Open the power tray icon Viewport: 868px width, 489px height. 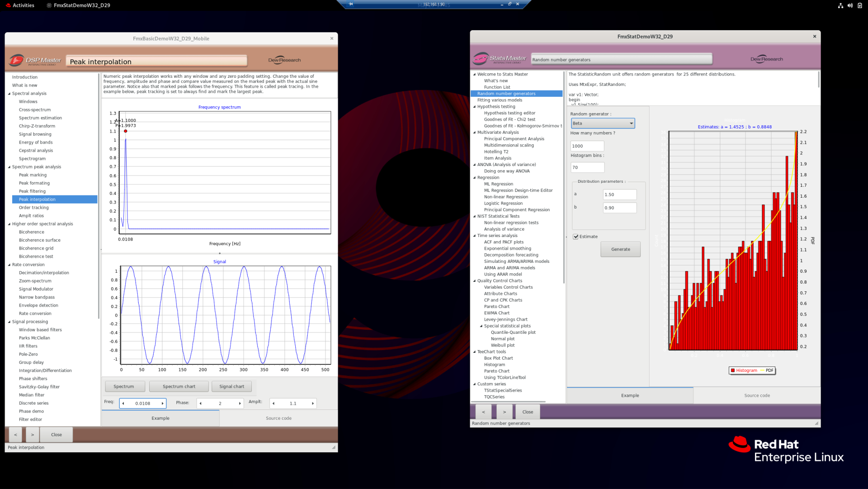pos(859,5)
